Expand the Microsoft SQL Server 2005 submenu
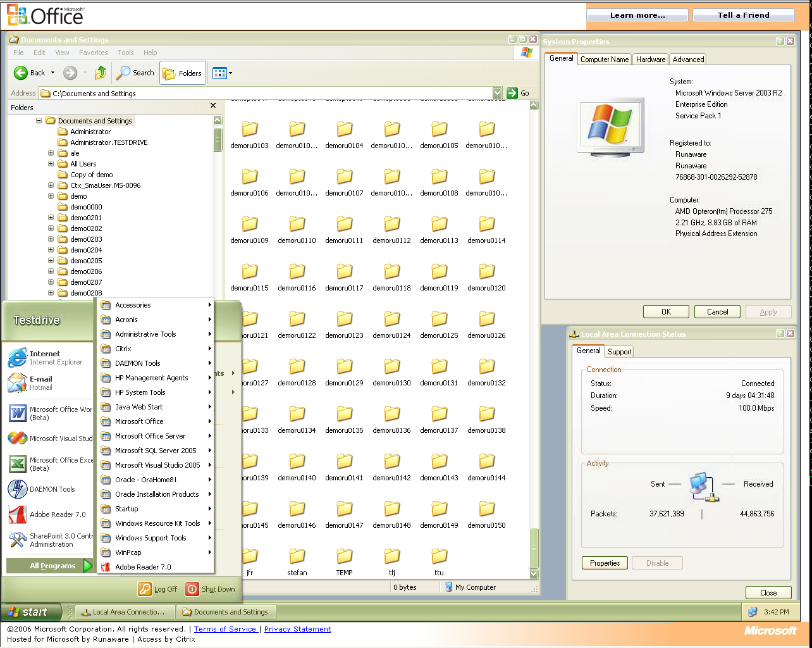Screen dimensions: 812x648 point(156,451)
